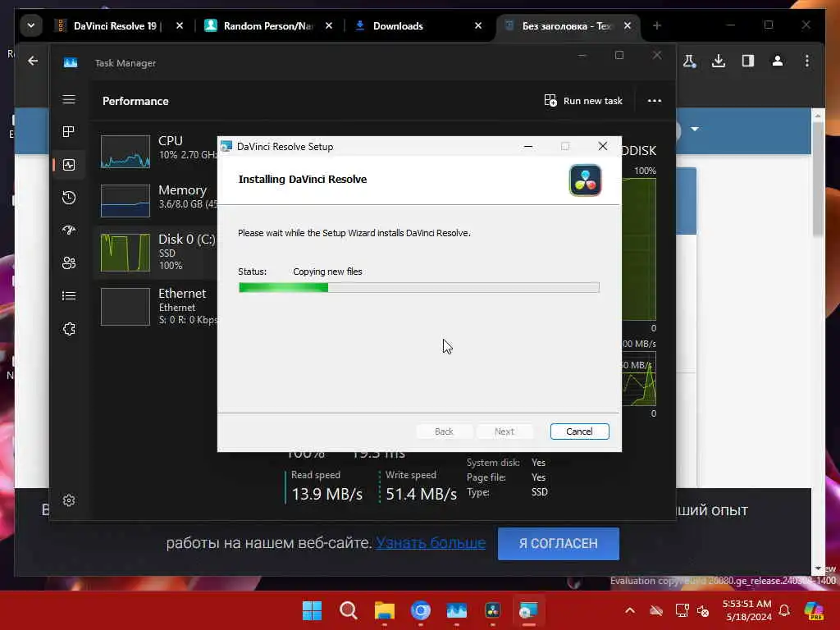Open Task Manager more options ellipsis
This screenshot has width=840, height=630.
(654, 101)
